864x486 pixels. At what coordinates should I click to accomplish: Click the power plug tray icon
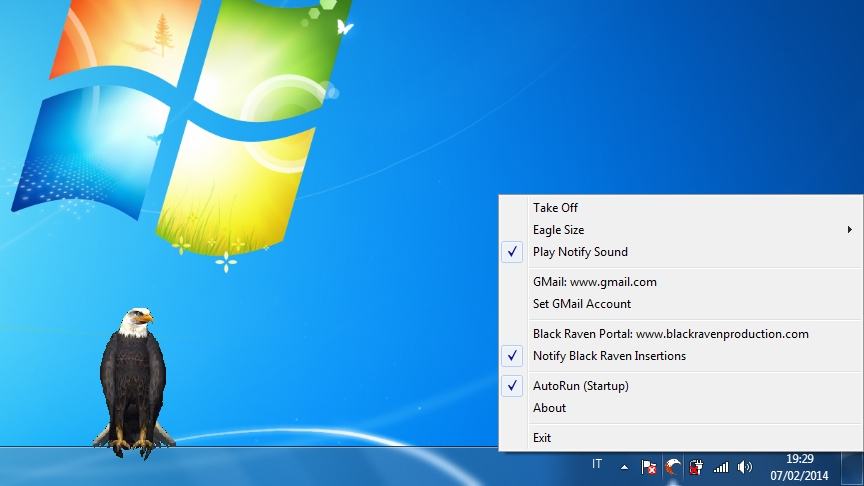(x=696, y=467)
